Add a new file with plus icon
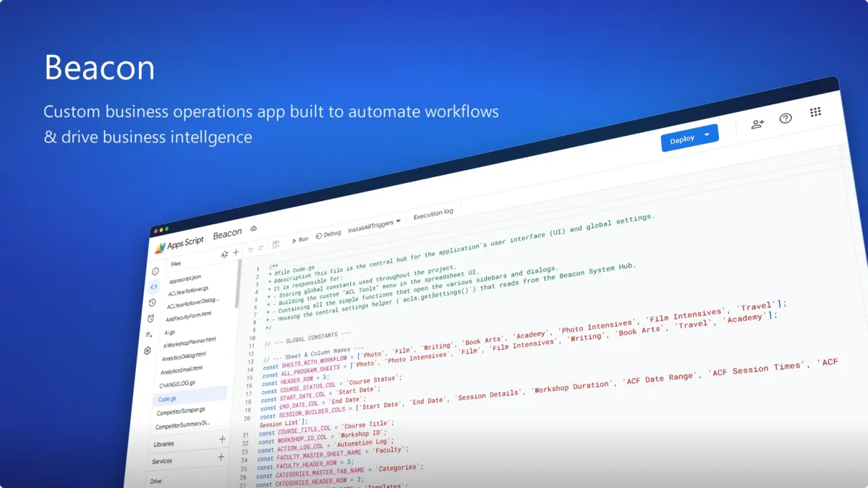868x488 pixels. coord(236,252)
